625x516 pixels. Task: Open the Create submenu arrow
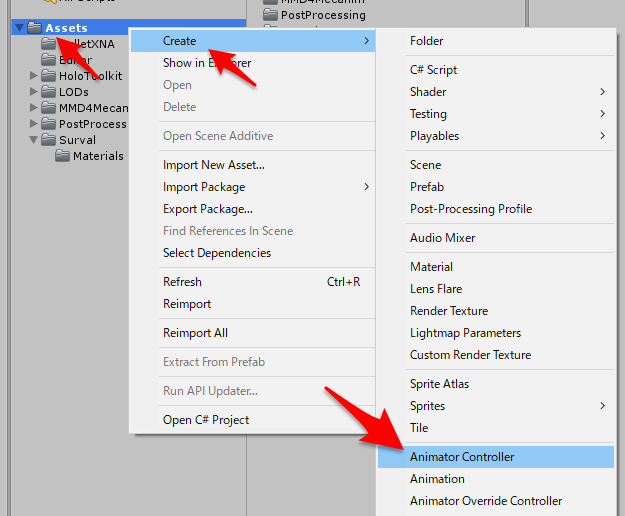coord(366,41)
